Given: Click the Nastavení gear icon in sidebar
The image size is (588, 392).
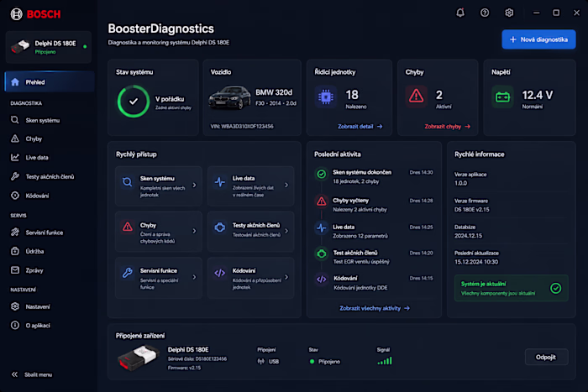Looking at the screenshot, I should [14, 306].
